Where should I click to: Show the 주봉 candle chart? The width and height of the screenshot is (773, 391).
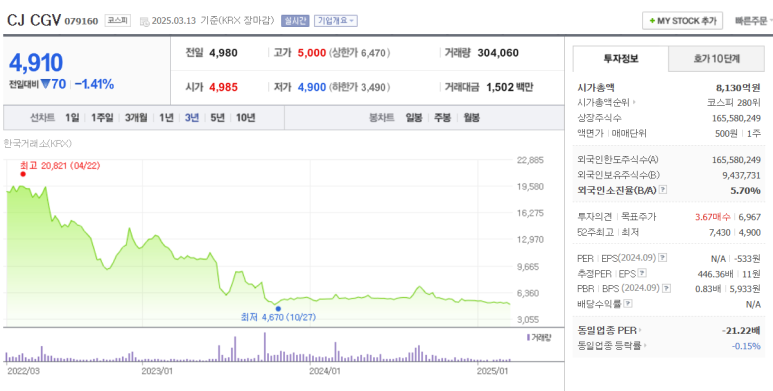pyautogui.click(x=442, y=117)
